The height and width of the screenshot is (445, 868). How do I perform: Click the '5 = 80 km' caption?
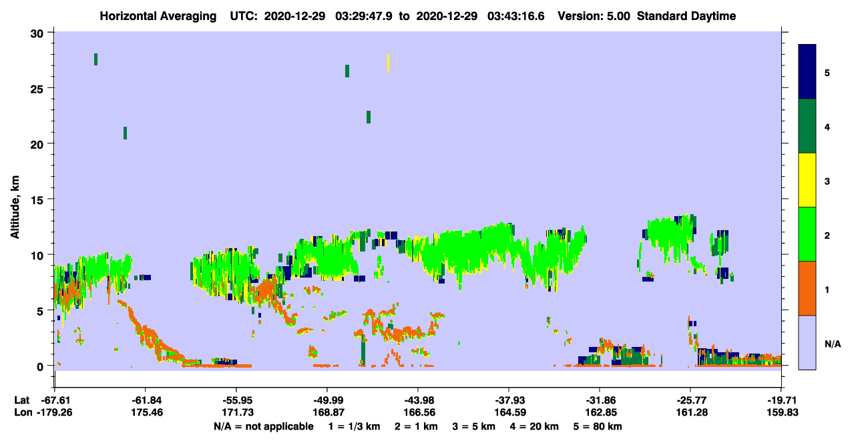[598, 426]
